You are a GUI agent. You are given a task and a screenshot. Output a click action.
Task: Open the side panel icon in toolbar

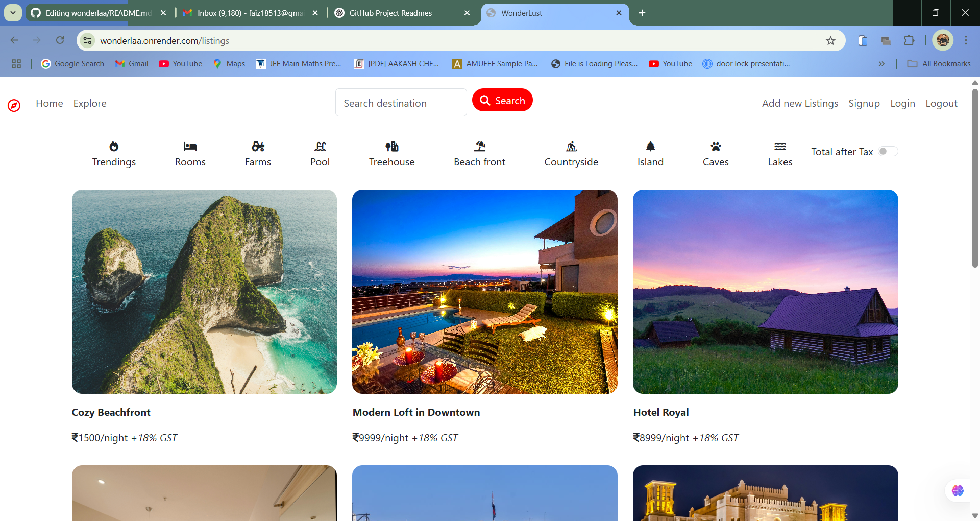pyautogui.click(x=863, y=41)
